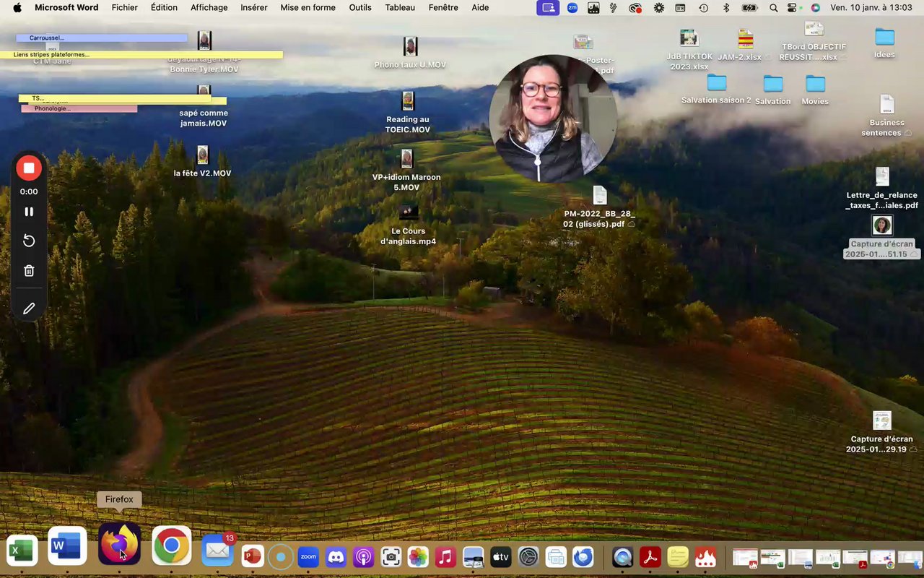The image size is (924, 578).
Task: Open the Mail app with 13 unread
Action: pos(217,551)
